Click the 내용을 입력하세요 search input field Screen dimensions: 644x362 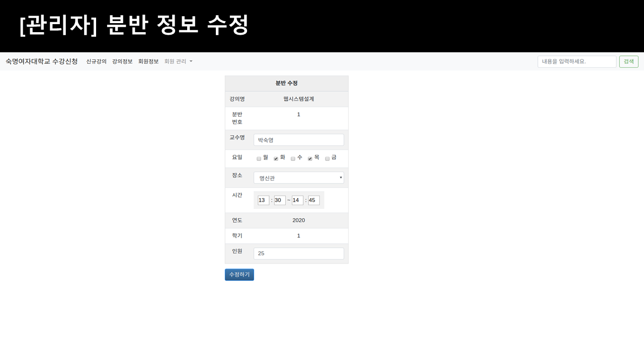[577, 61]
